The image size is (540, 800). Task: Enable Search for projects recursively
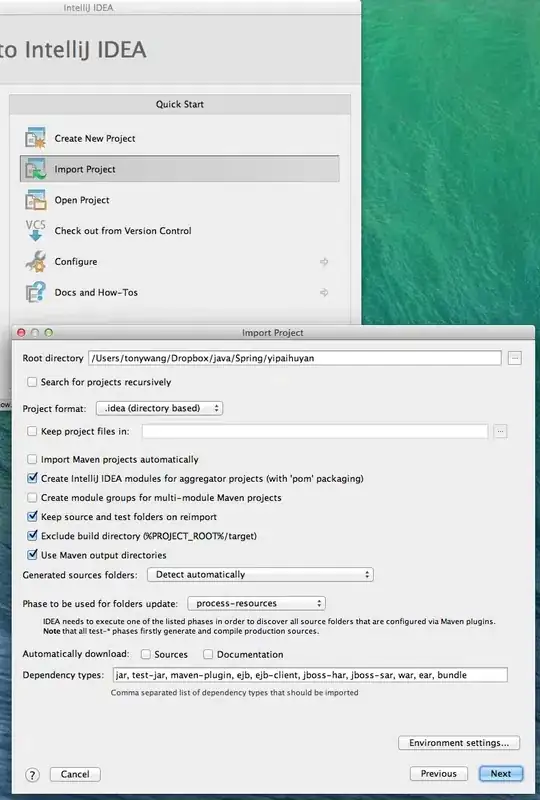[x=32, y=382]
